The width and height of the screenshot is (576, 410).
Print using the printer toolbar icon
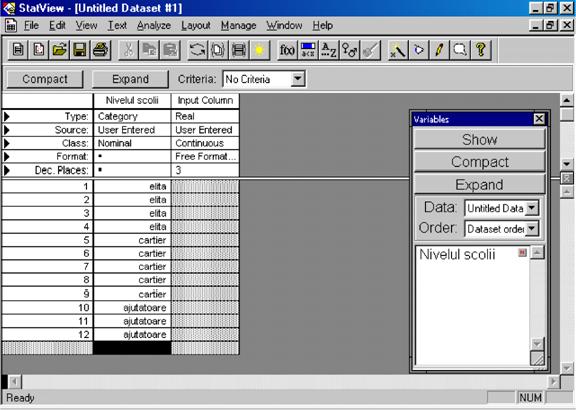point(101,50)
